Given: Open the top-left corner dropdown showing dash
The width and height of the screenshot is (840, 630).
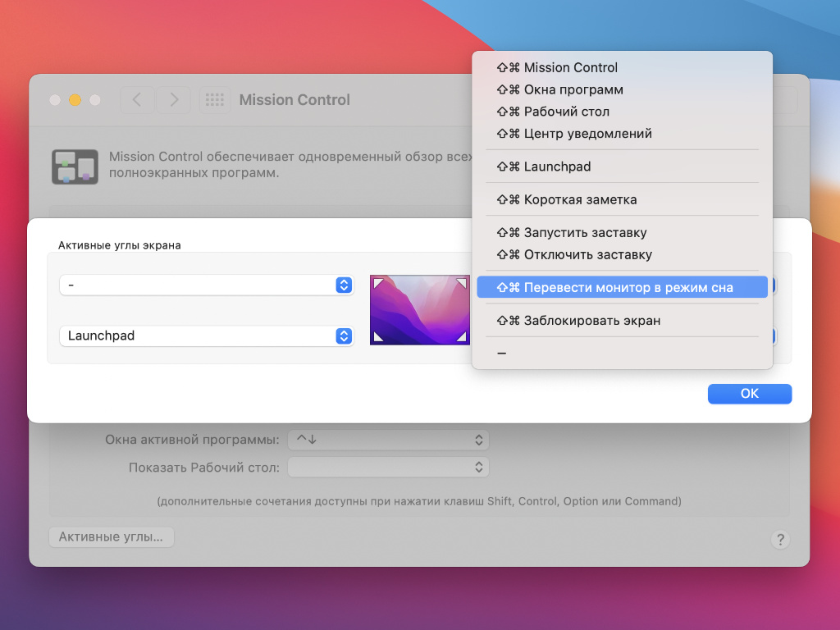Looking at the screenshot, I should coord(207,285).
